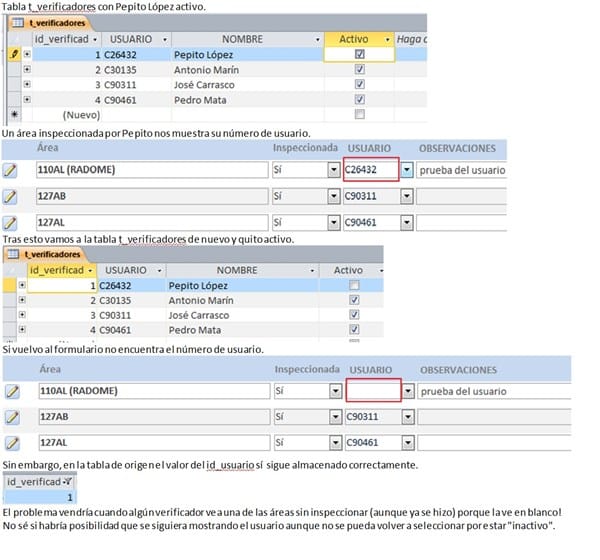Viewport: 600px width, 560px height.
Task: Click the table icon on the lower t_verificadores tab
Action: pyautogui.click(x=13, y=254)
